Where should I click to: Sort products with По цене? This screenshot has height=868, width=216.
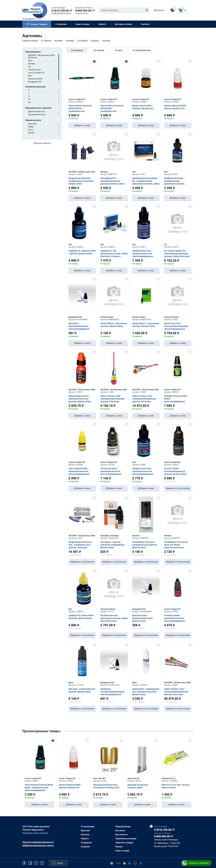pos(118,50)
